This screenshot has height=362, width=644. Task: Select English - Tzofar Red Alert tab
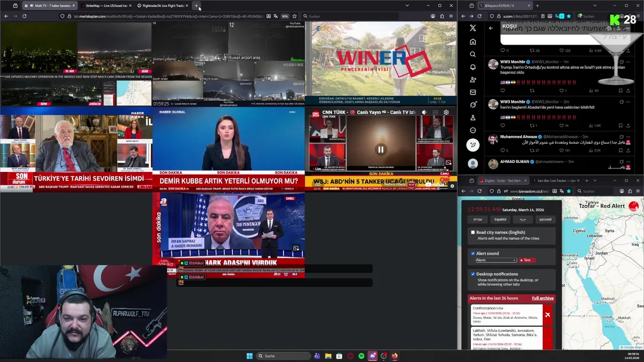[502, 180]
